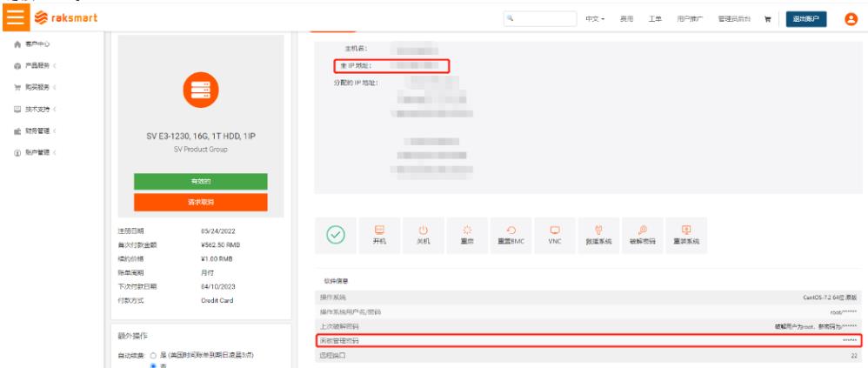Open 管理员后台 in the top navigation

tap(734, 19)
